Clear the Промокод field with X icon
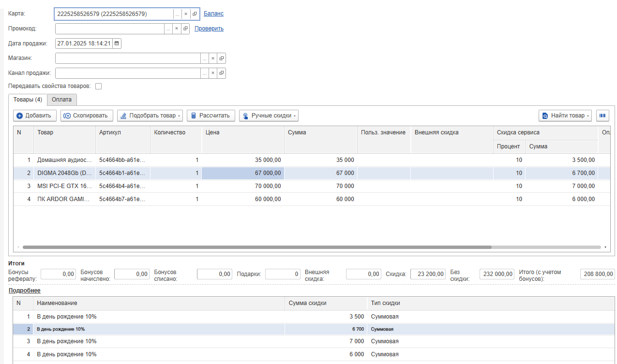Image resolution: width=617 pixels, height=364 pixels. point(177,29)
